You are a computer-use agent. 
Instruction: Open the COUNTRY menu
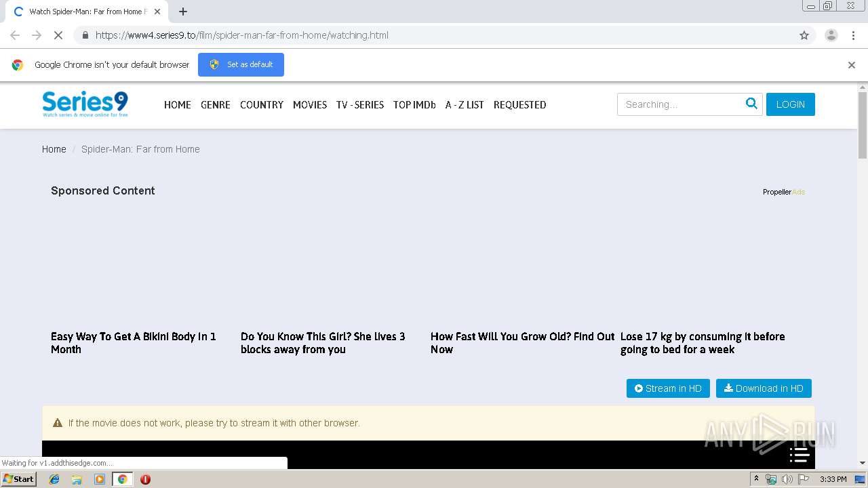coord(262,104)
